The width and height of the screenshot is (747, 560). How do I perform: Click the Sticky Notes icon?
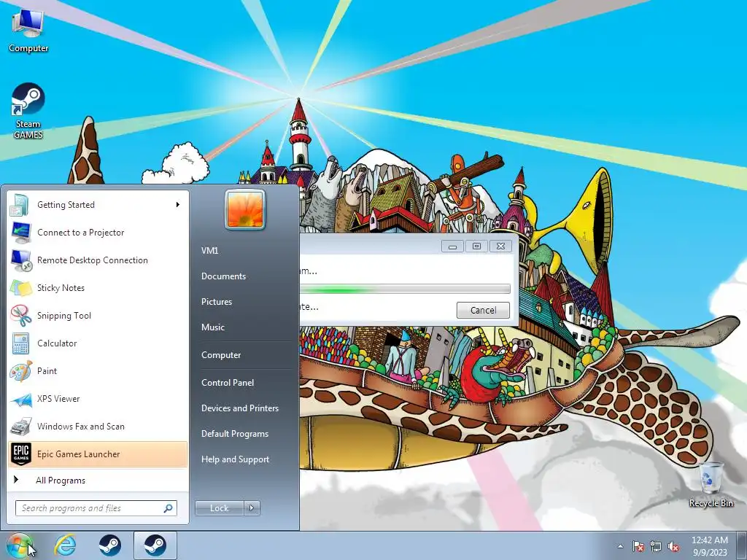20,287
